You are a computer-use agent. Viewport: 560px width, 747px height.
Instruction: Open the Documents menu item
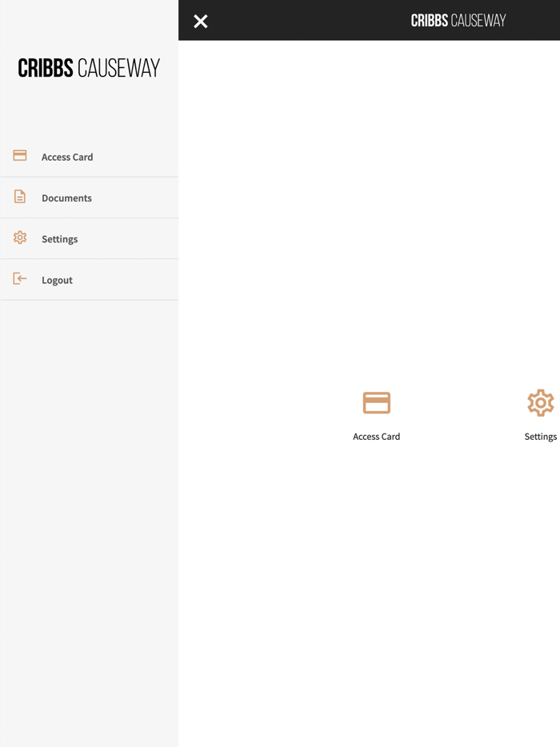pyautogui.click(x=89, y=198)
